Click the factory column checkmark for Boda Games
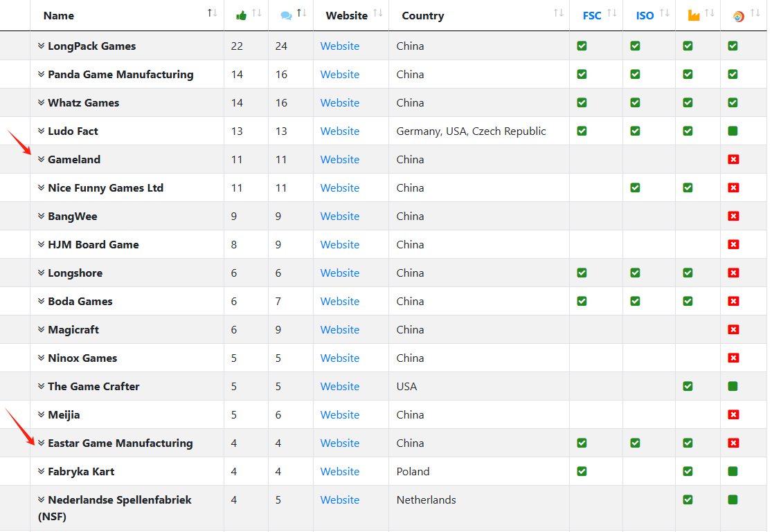The image size is (781, 532). pyautogui.click(x=688, y=301)
